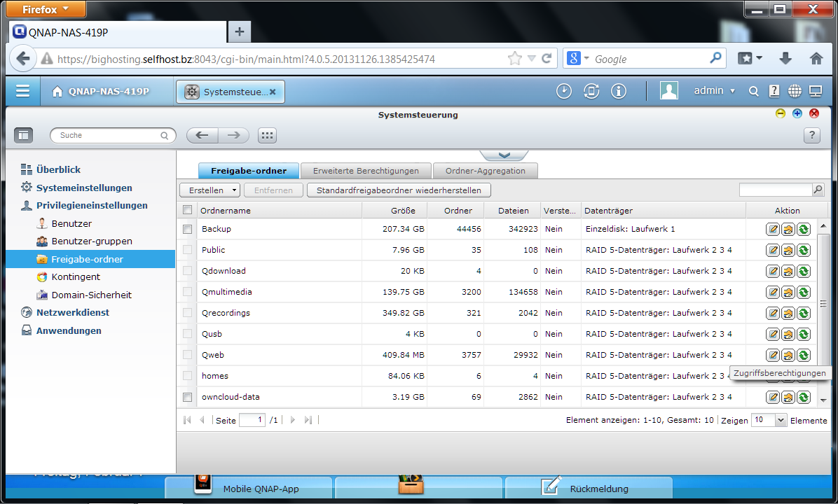This screenshot has width=838, height=504.
Task: Expand the admin user dropdown menu
Action: (714, 91)
